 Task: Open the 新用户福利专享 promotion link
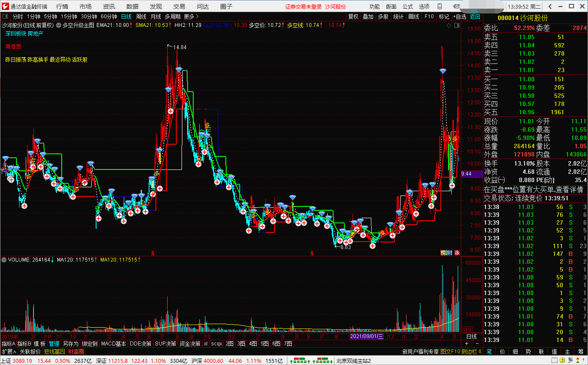(420, 351)
